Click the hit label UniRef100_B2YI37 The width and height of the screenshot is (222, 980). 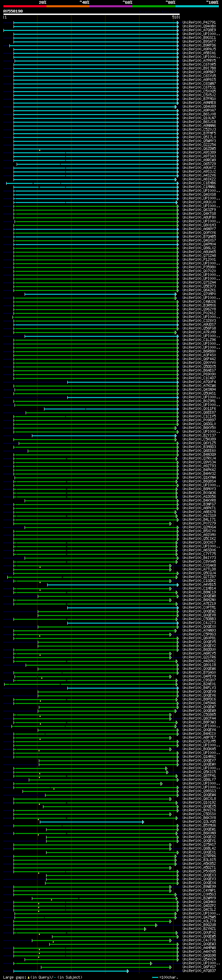point(199,436)
